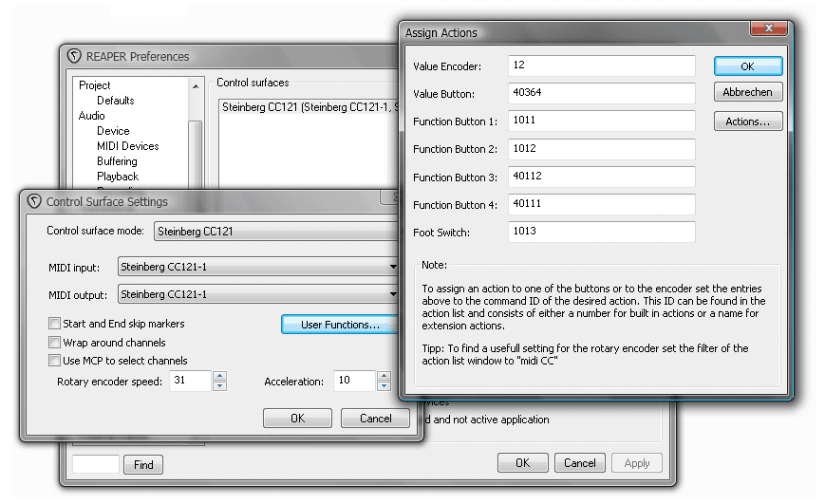The height and width of the screenshot is (504, 825).
Task: Click the Function Button 1 field
Action: tap(601, 121)
